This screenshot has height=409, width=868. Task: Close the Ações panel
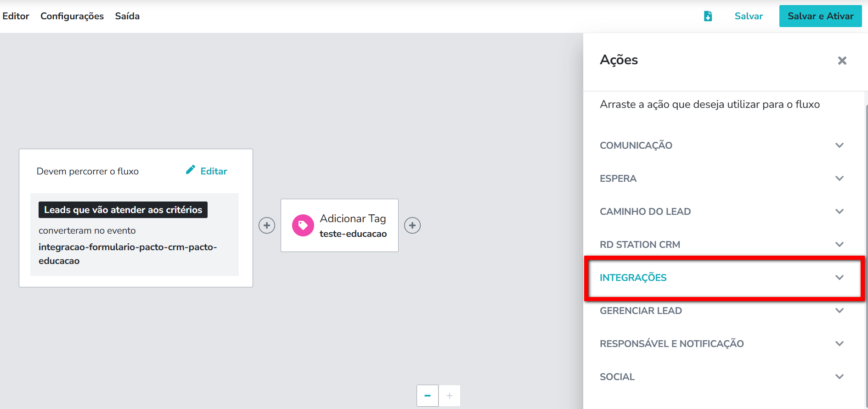click(842, 61)
